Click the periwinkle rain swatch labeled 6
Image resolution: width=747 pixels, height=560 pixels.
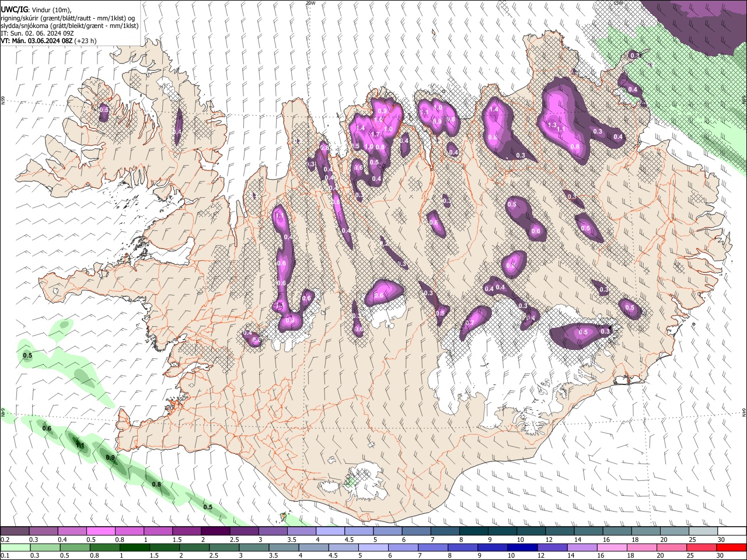click(x=403, y=547)
